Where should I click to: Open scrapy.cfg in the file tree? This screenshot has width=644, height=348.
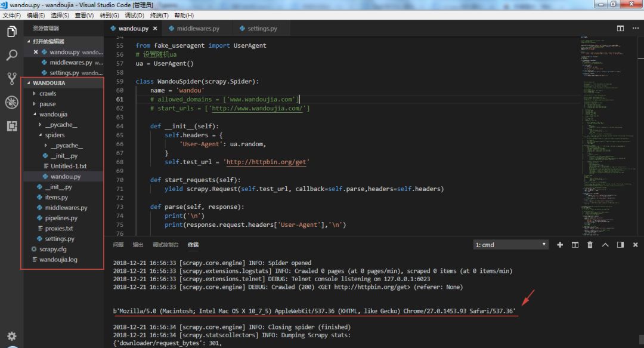pyautogui.click(x=64, y=249)
